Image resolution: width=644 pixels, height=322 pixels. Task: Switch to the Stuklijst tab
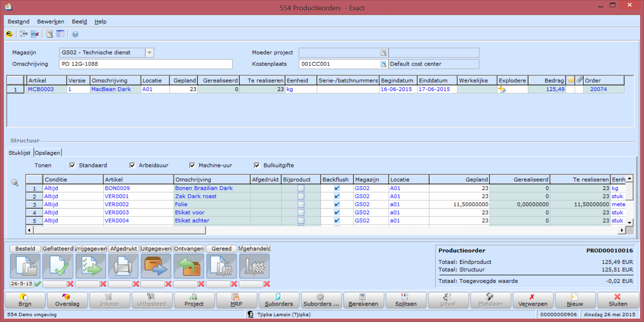[19, 153]
